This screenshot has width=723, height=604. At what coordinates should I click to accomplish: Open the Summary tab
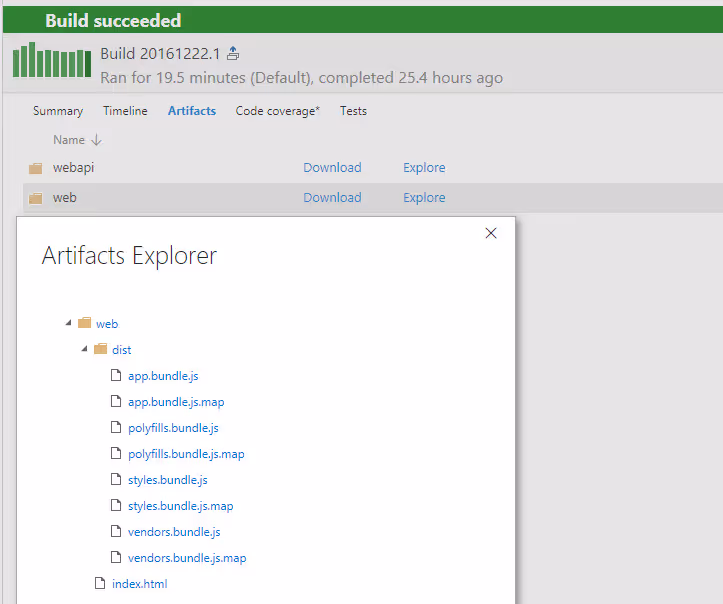(58, 111)
